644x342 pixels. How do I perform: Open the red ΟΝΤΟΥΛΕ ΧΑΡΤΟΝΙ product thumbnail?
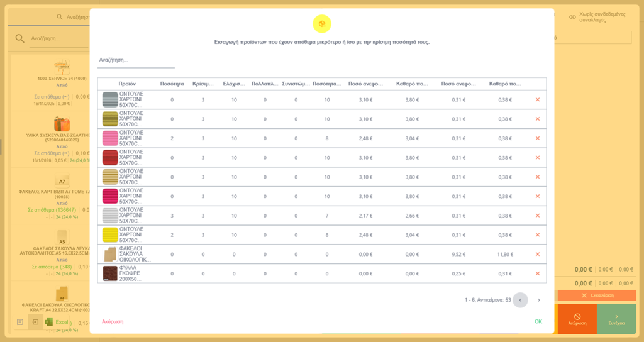click(x=109, y=158)
